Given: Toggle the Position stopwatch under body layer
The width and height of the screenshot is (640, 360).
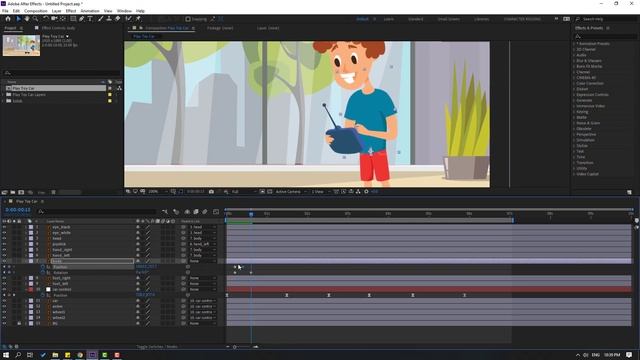Looking at the screenshot, I should point(42,267).
